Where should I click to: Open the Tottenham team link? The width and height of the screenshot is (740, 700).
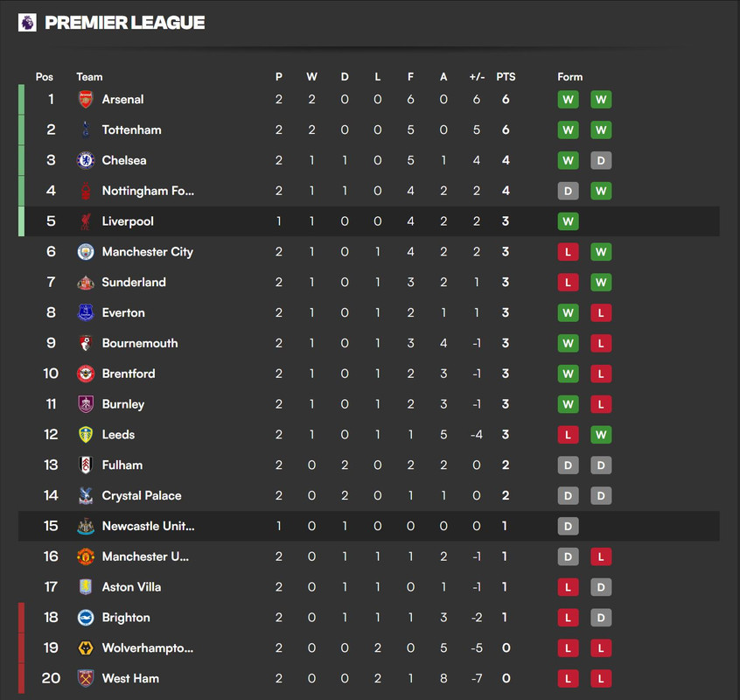(132, 129)
